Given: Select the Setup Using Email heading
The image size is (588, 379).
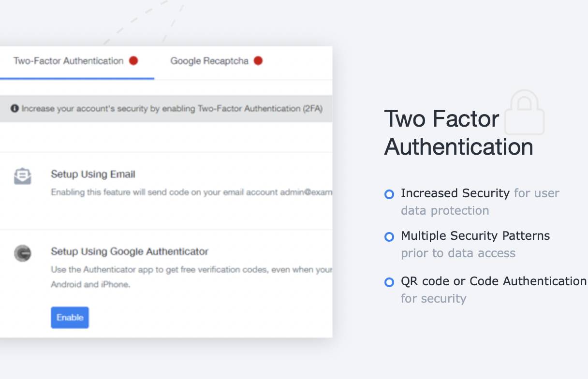Looking at the screenshot, I should (93, 175).
